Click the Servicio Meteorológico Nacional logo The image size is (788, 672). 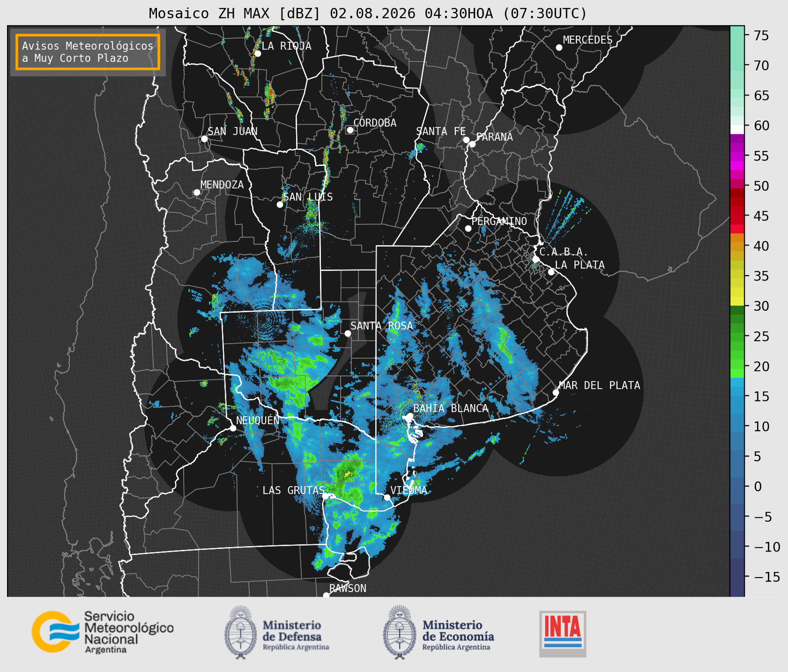click(x=103, y=632)
